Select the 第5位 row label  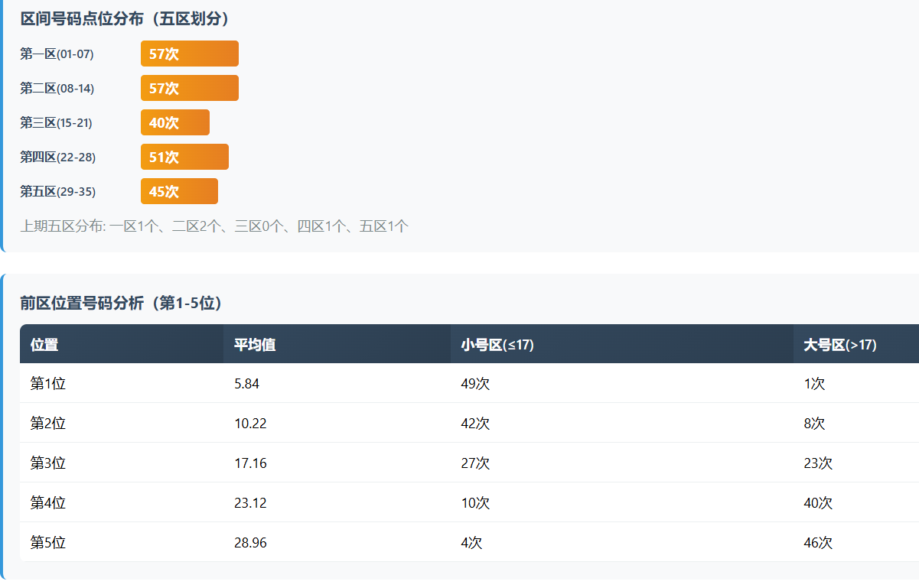click(47, 543)
